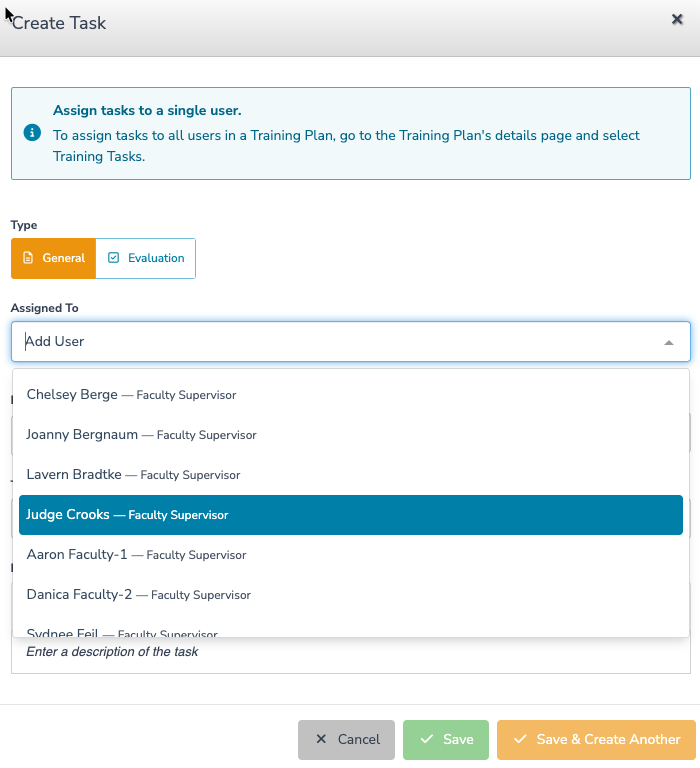Click the document icon on General button
Viewport: 700px width, 768px height.
tap(28, 258)
